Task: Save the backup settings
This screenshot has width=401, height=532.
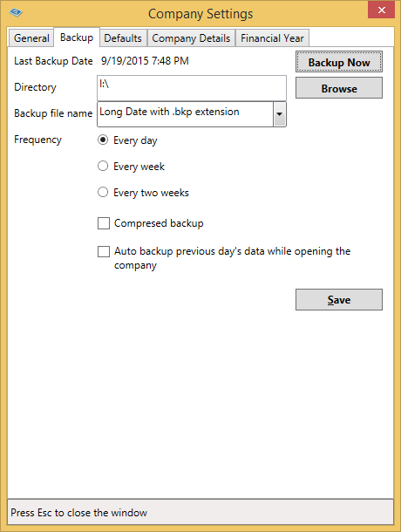Action: click(339, 300)
